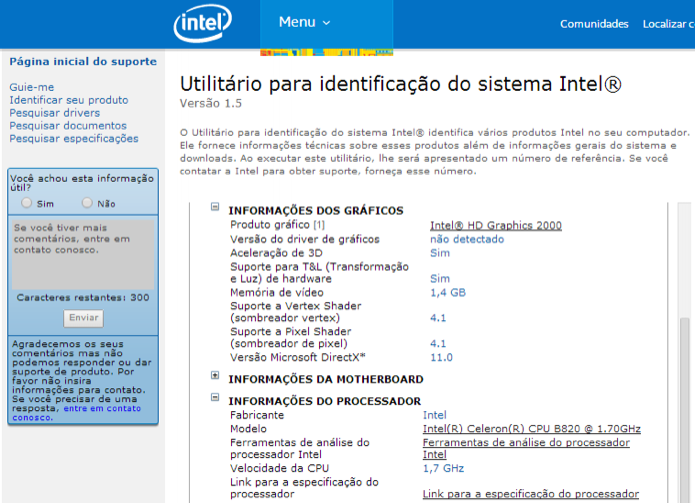Open Pesquisar documentos link
The height and width of the screenshot is (503, 695).
[68, 125]
